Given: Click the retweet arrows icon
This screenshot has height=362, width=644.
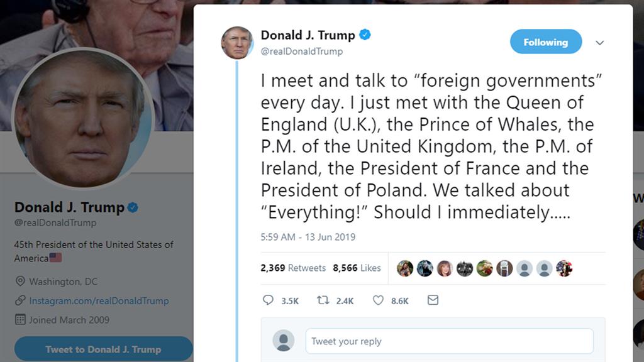Looking at the screenshot, I should (323, 300).
